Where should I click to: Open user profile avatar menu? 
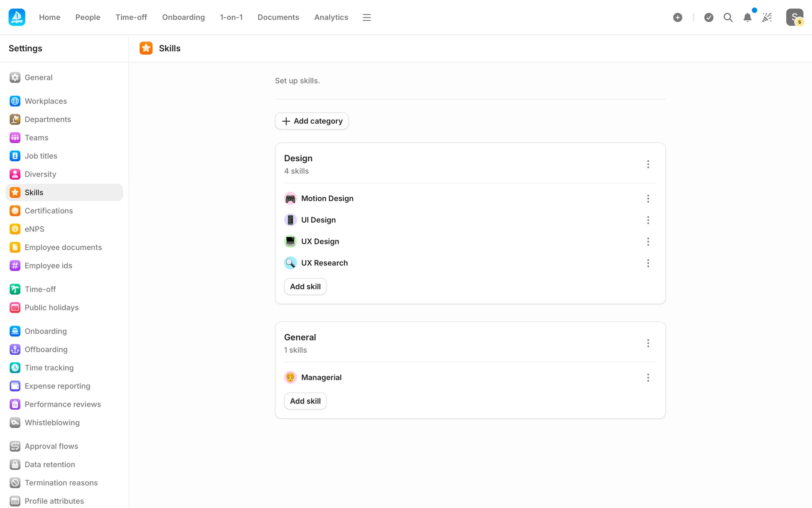tap(794, 17)
